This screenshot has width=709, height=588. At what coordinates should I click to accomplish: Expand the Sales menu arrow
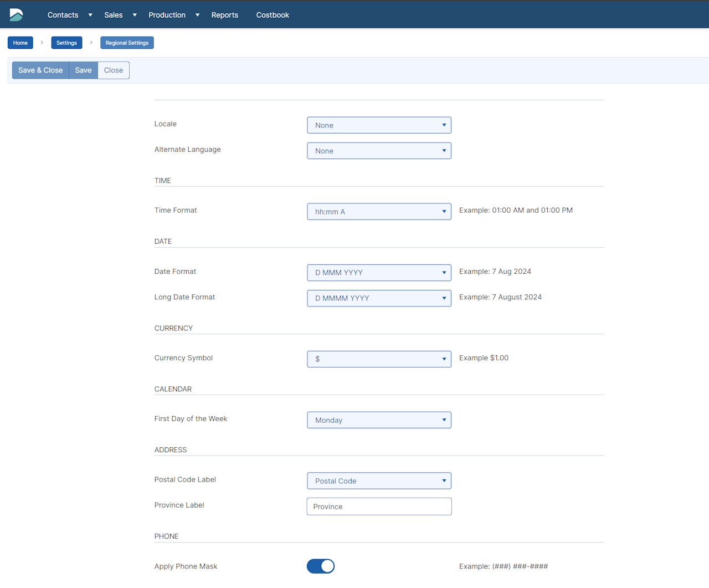pos(135,15)
